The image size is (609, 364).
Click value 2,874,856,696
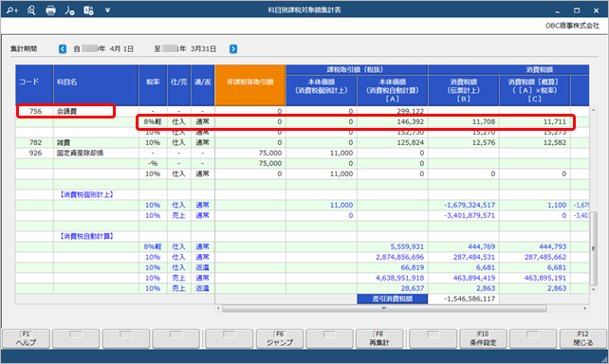click(399, 257)
